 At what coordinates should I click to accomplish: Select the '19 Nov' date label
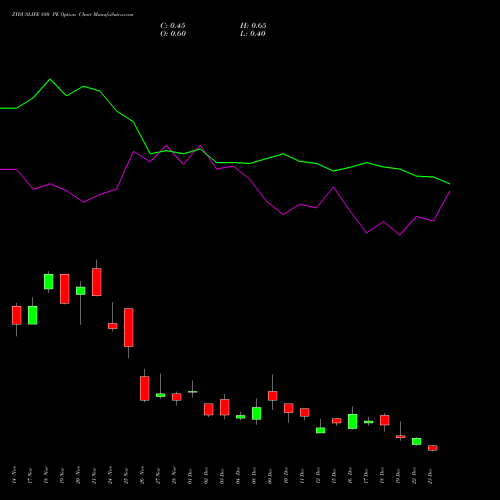click(62, 475)
